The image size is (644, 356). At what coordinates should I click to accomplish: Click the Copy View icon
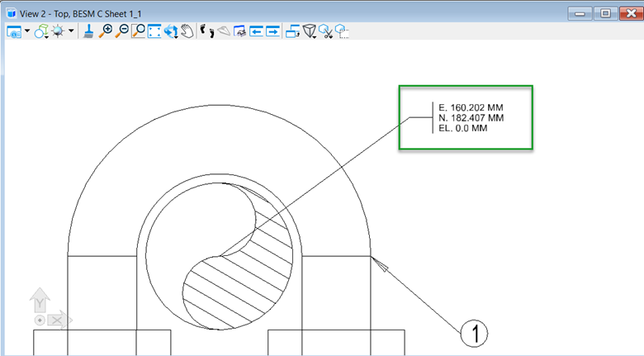point(292,31)
